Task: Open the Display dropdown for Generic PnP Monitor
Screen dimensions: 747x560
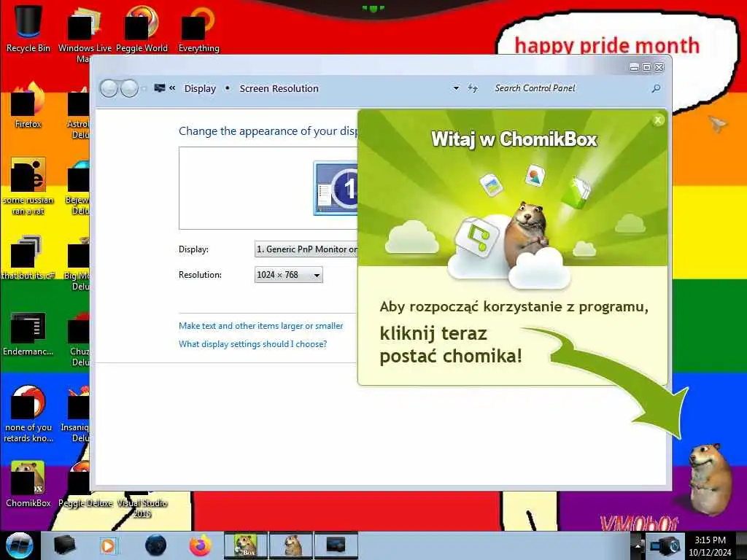Action: tap(306, 249)
